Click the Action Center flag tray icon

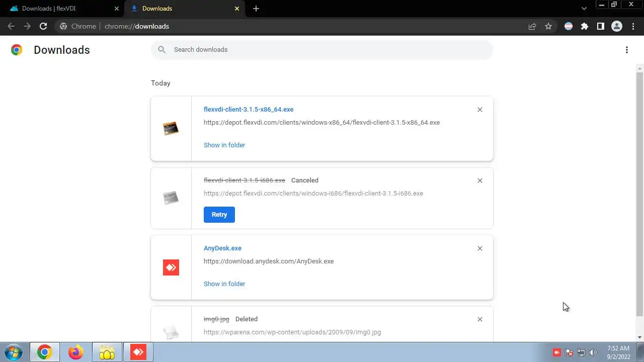(x=569, y=352)
